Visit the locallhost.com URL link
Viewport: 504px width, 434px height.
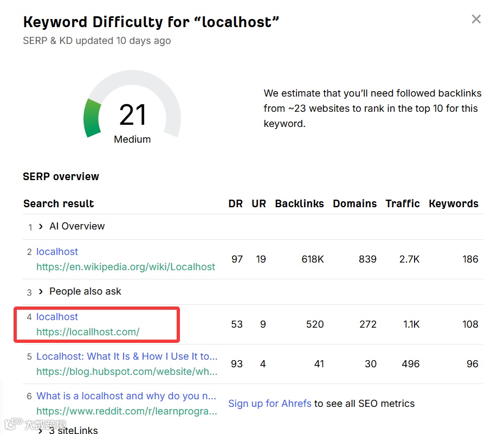coord(88,332)
